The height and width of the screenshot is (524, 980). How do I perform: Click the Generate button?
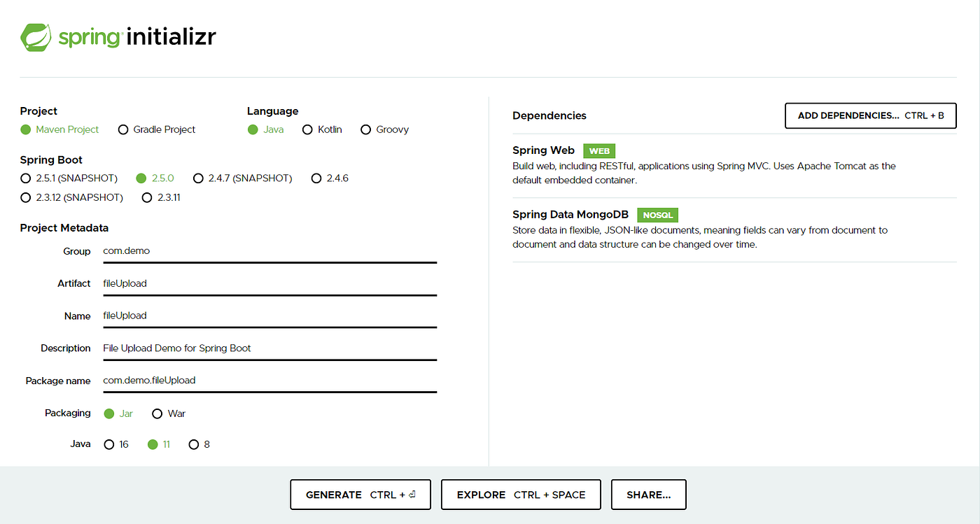point(360,495)
